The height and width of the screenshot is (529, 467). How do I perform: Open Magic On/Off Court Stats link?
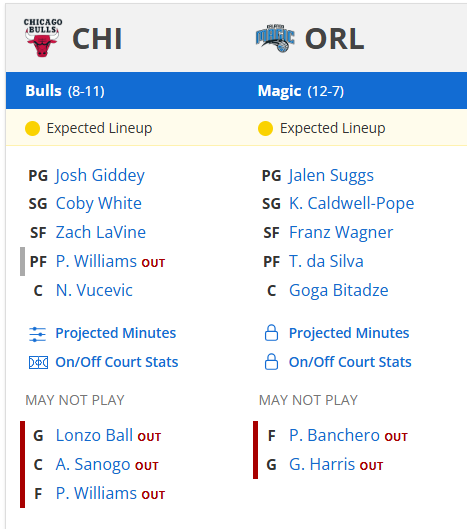(350, 362)
